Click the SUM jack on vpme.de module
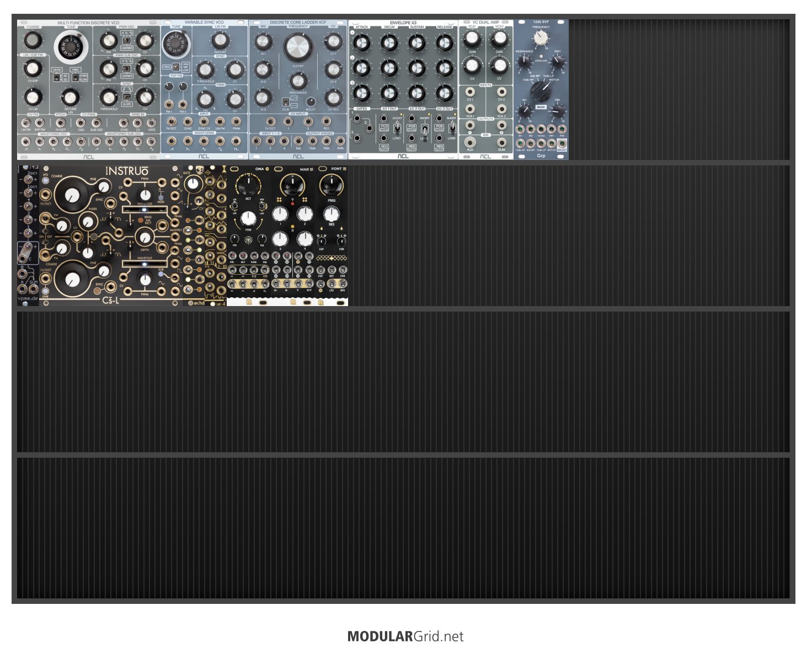812x648 pixels. tap(34, 288)
